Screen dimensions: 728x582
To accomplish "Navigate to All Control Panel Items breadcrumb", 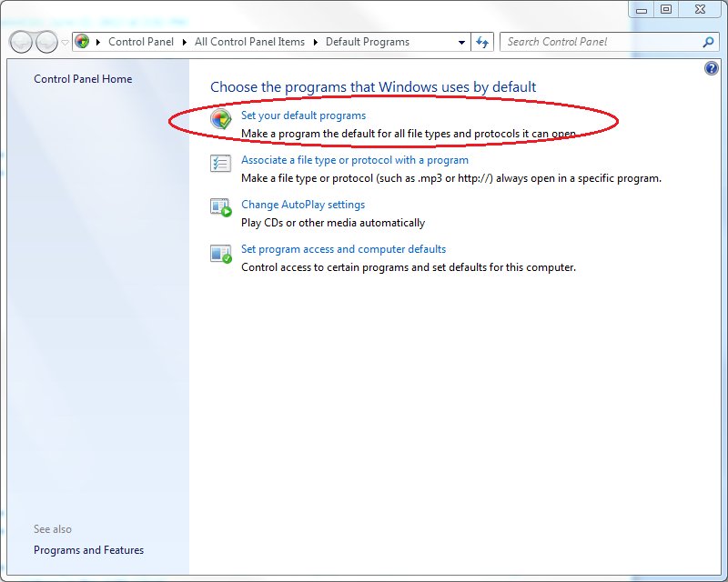I will (249, 42).
